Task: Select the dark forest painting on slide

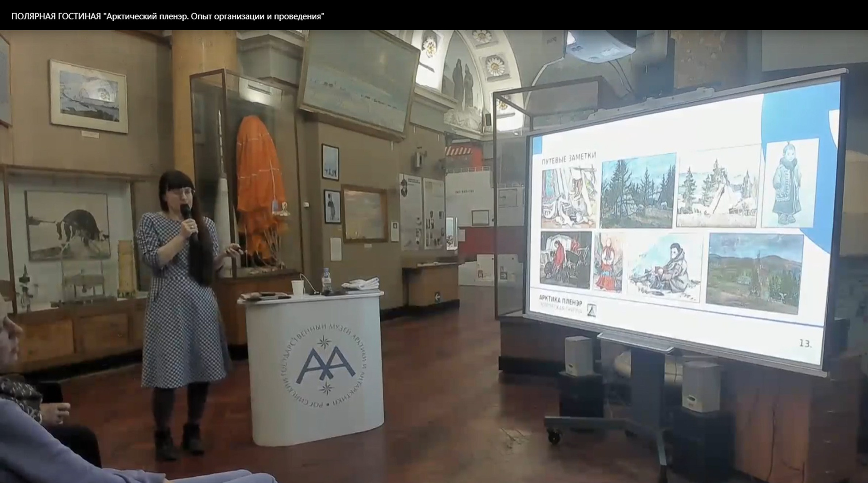Action: click(638, 191)
